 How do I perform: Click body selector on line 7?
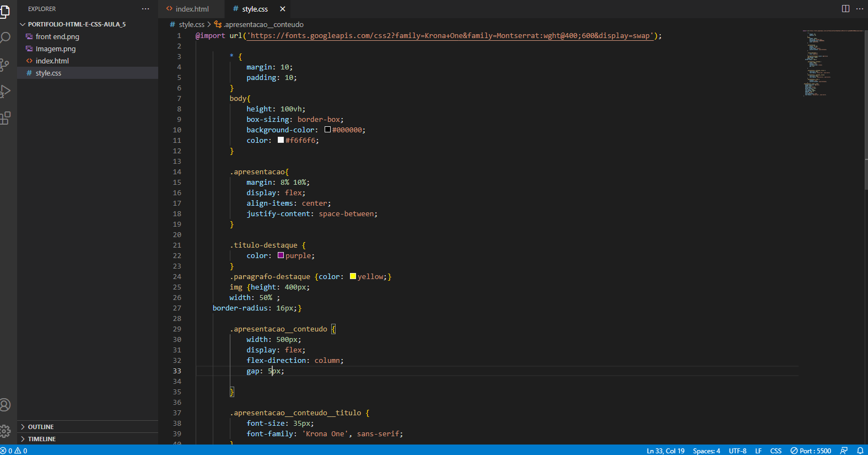pos(238,98)
